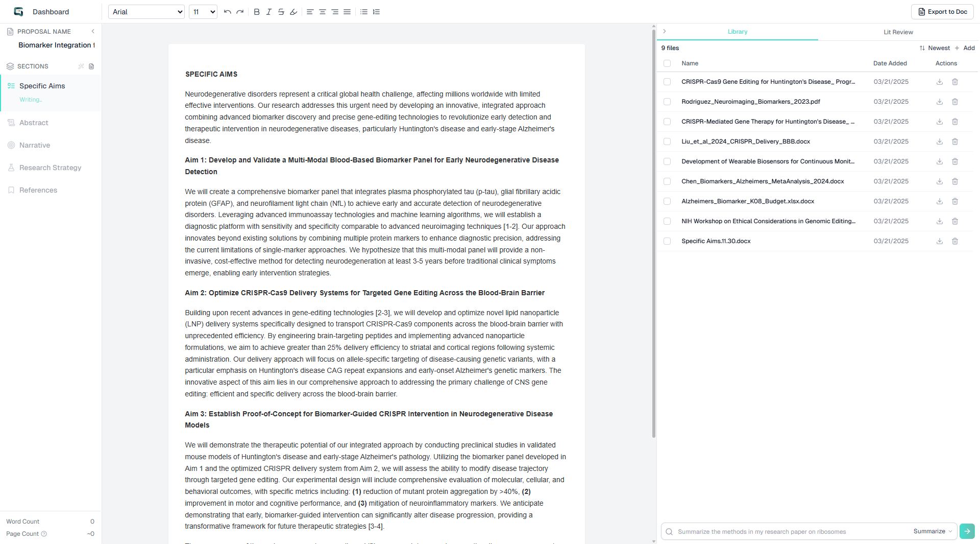Check the Specific Aims.11.30.docx box
Viewport: 980px width, 544px height.
point(667,241)
